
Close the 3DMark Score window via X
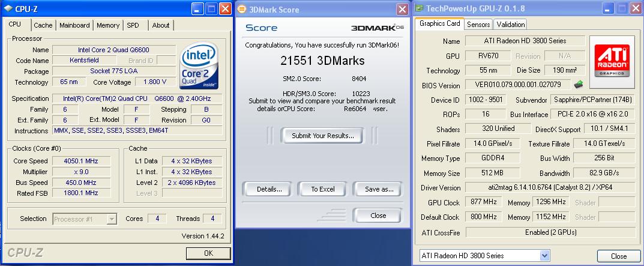point(402,10)
